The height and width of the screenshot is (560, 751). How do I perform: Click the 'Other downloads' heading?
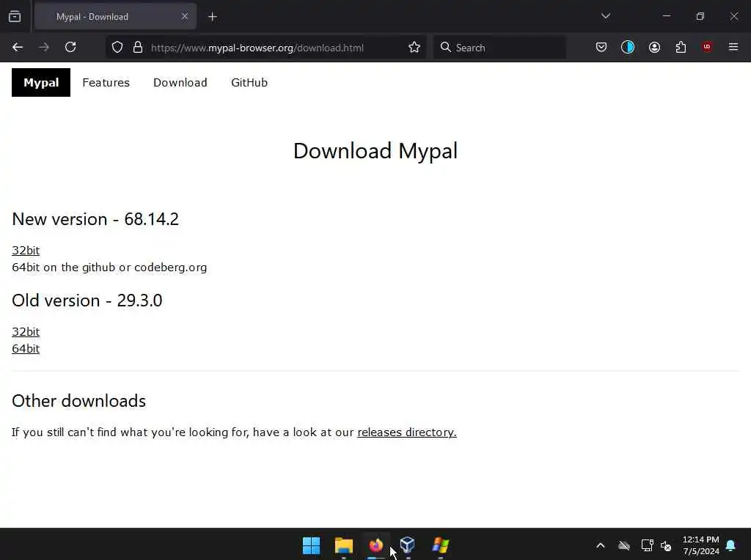click(78, 401)
